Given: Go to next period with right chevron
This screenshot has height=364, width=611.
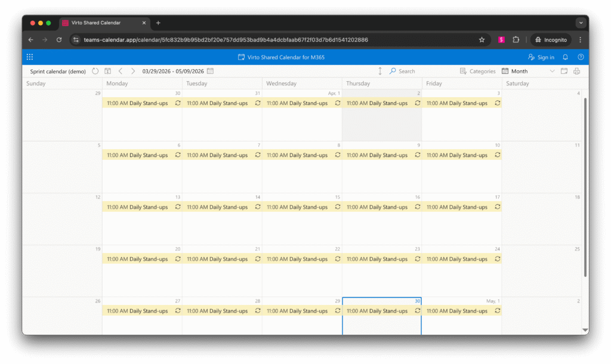Looking at the screenshot, I should click(x=133, y=71).
